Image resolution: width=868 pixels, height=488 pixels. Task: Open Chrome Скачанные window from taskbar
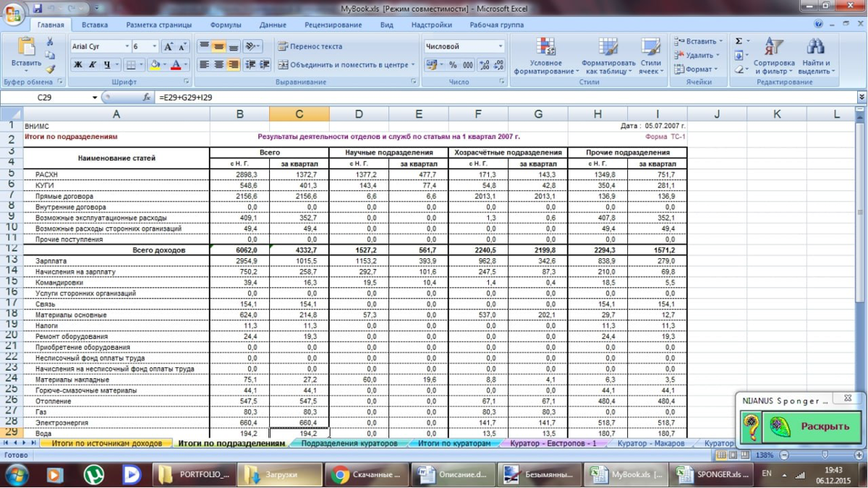coord(367,475)
